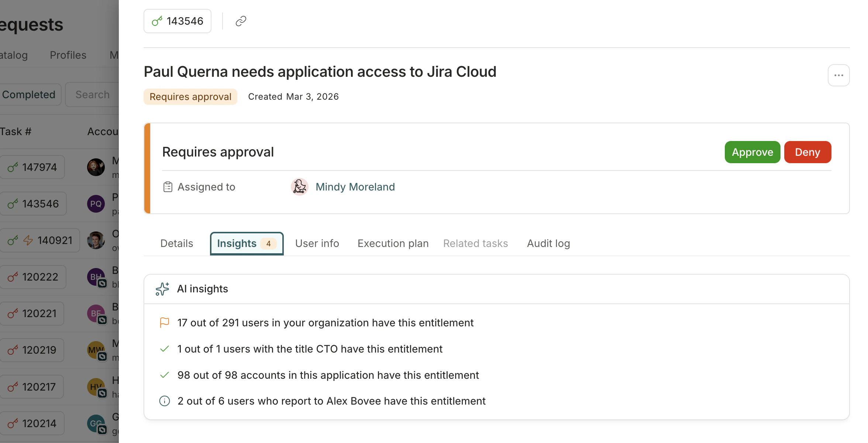Click the orange flag insight icon
Viewport: 868px width, 443px height.
pos(165,323)
